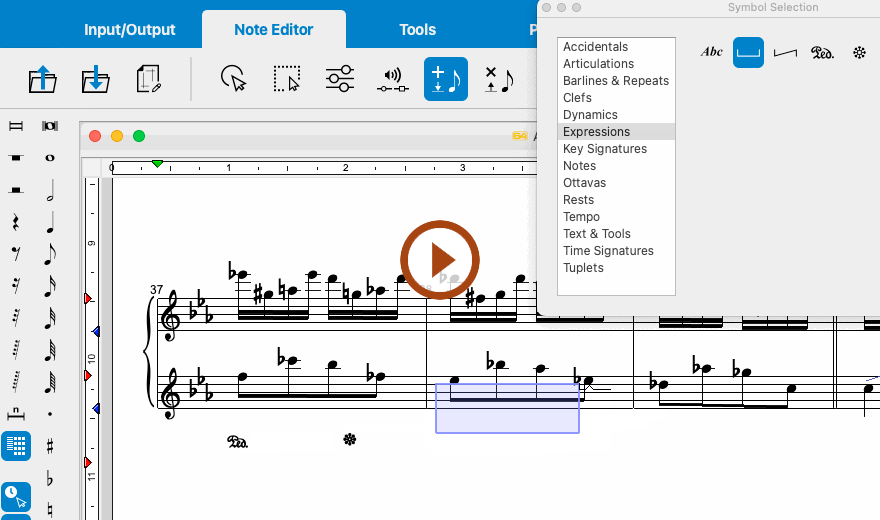Open the Tools tab
The image size is (880, 520).
[417, 30]
